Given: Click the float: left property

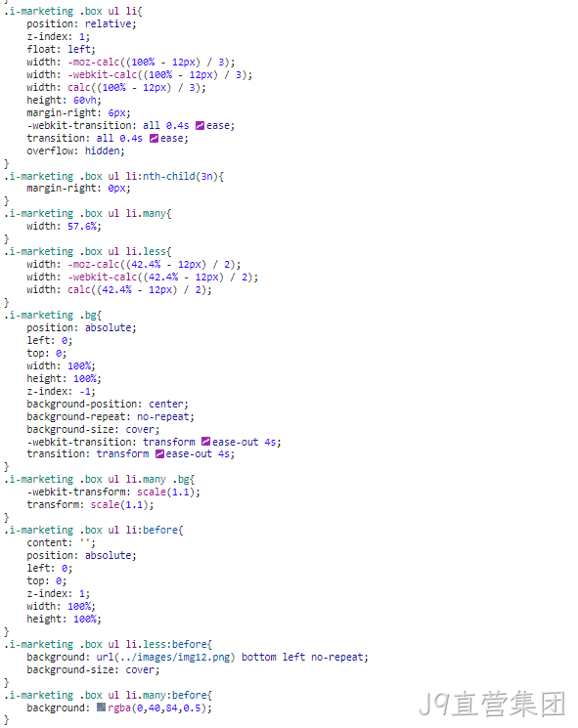Looking at the screenshot, I should click(61, 50).
